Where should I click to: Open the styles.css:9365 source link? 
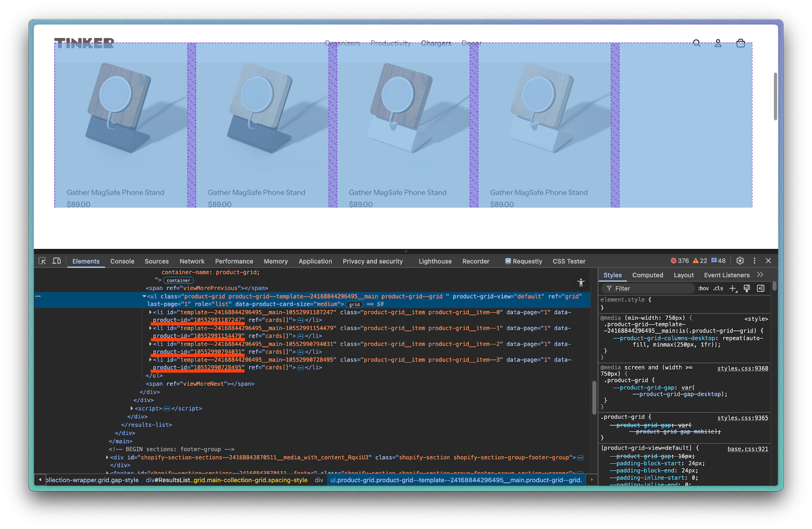click(742, 418)
